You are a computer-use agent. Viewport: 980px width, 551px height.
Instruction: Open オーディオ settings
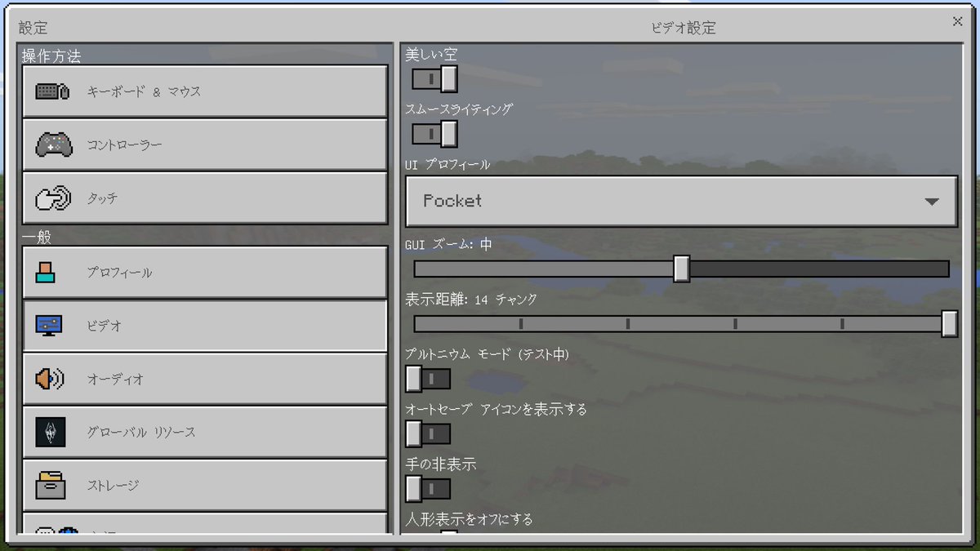204,379
